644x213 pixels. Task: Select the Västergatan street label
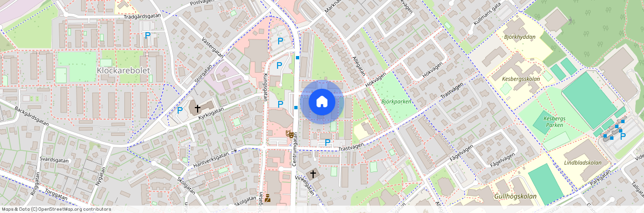click(x=213, y=48)
